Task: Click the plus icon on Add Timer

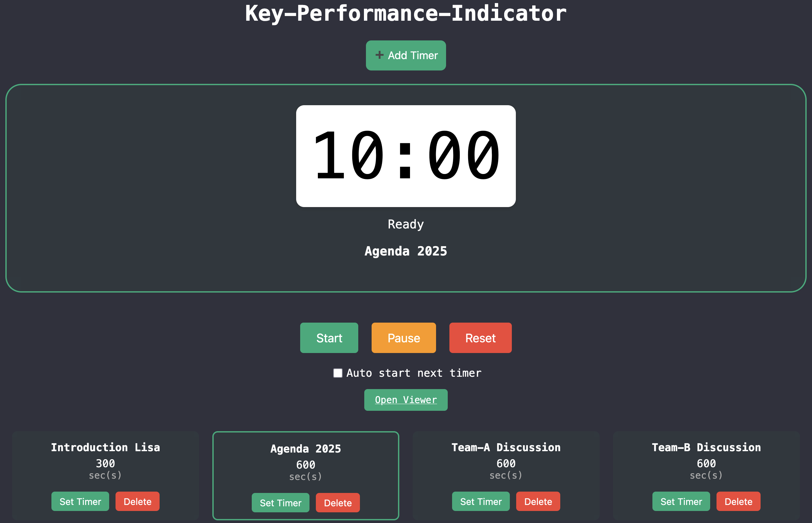Action: tap(379, 55)
